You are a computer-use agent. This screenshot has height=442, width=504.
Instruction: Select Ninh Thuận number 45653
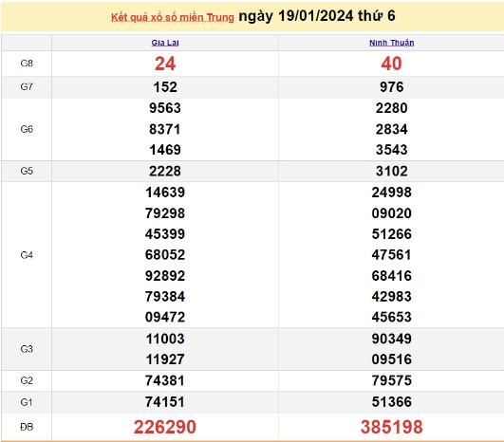coord(391,317)
